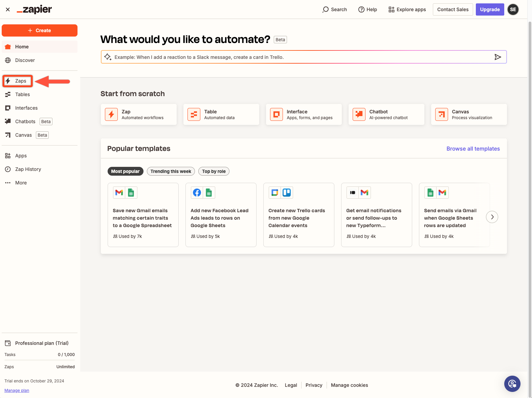
Task: Click the Interface card icon
Action: click(x=276, y=114)
